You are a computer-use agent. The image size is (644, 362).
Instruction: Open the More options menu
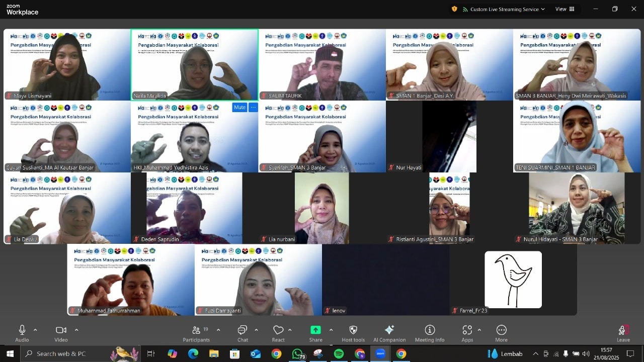[x=501, y=330]
